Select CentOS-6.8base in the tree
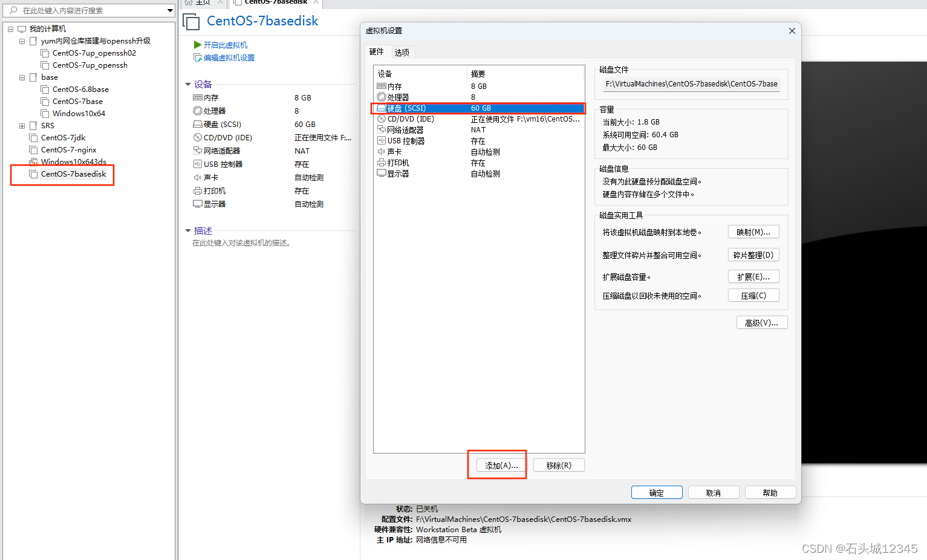Screen dimensions: 927x560 pos(80,90)
